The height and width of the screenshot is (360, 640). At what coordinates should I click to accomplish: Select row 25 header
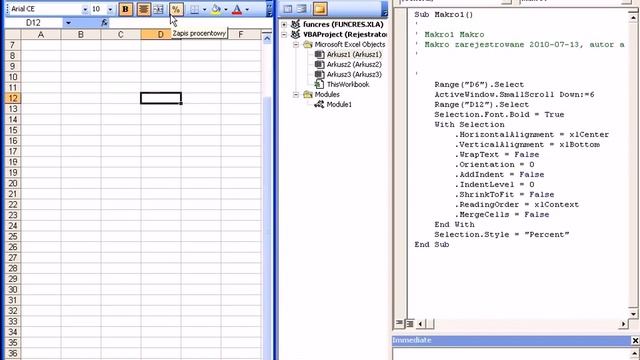pyautogui.click(x=13, y=236)
